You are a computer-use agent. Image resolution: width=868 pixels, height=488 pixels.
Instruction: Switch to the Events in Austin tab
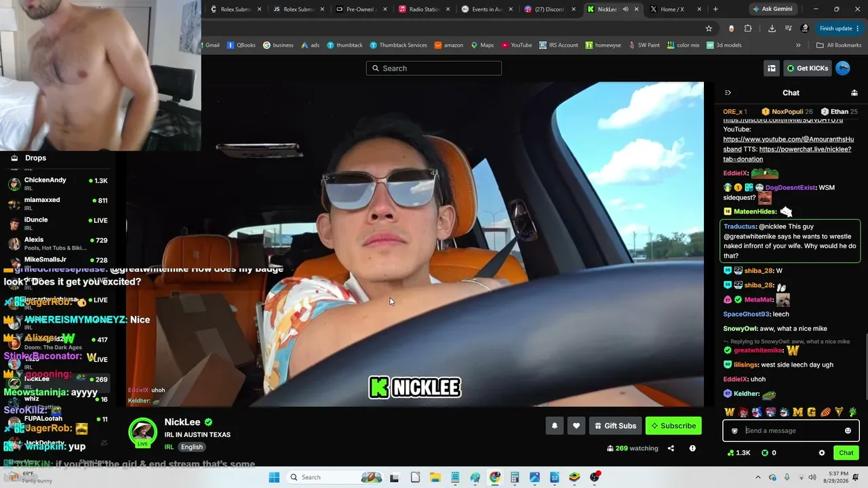pos(487,9)
